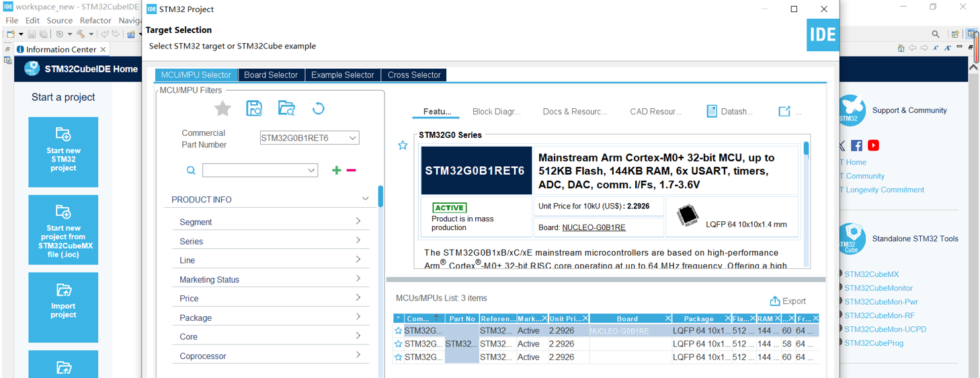Expand the Price filter
Image resolution: width=980 pixels, height=378 pixels.
(358, 297)
